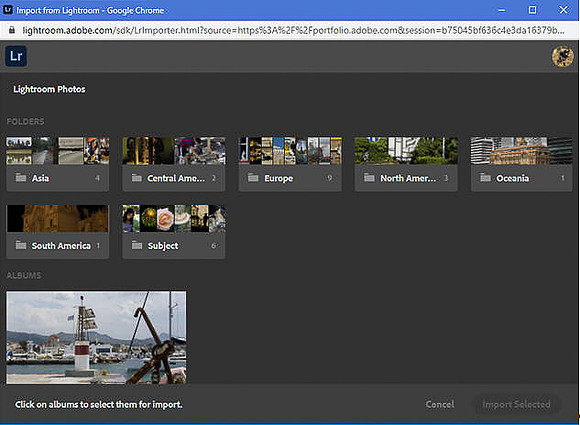Click the Oceania folder name

click(x=513, y=178)
